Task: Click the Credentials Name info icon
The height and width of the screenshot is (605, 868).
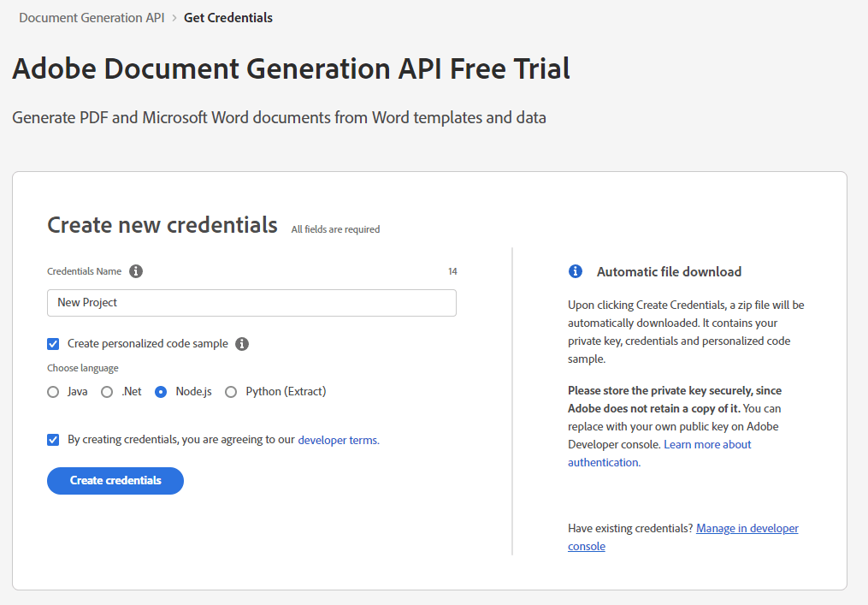Action: [136, 271]
